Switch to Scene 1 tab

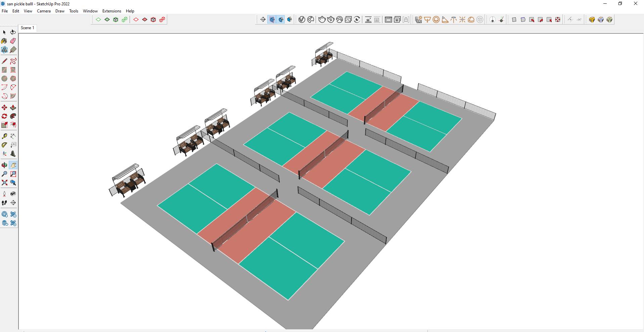[x=28, y=28]
